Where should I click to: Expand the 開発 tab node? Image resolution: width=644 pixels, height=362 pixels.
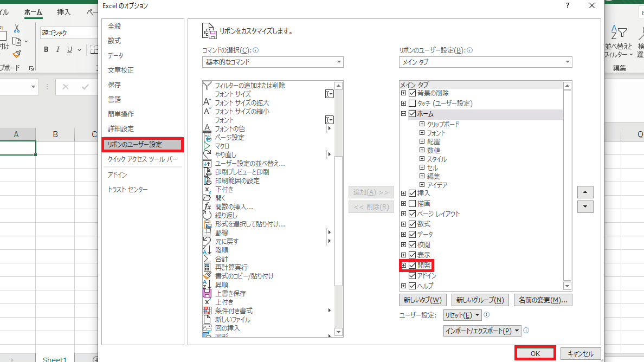(403, 266)
